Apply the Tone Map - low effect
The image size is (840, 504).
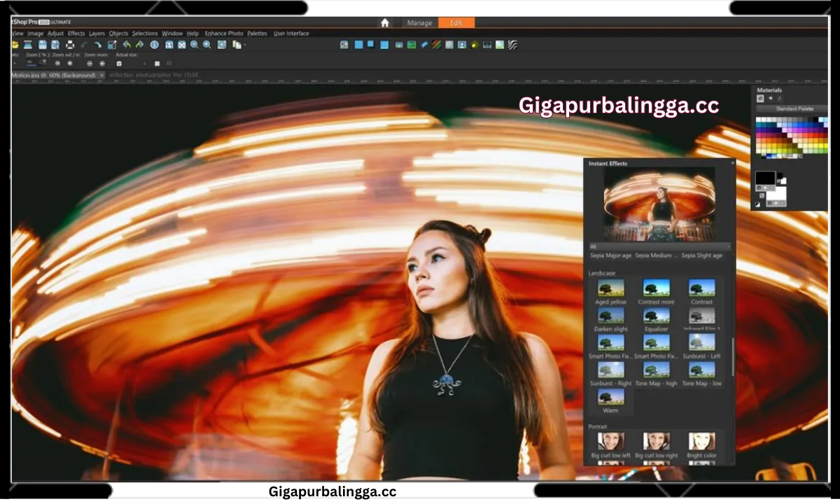[x=701, y=373]
